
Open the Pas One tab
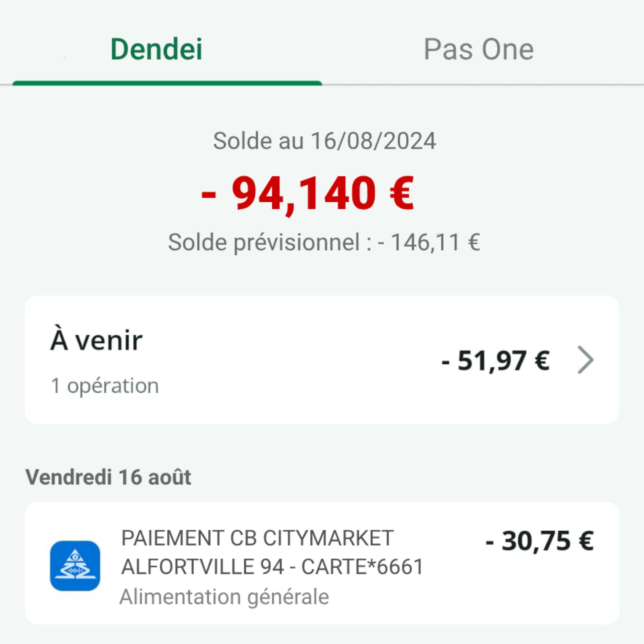click(478, 49)
